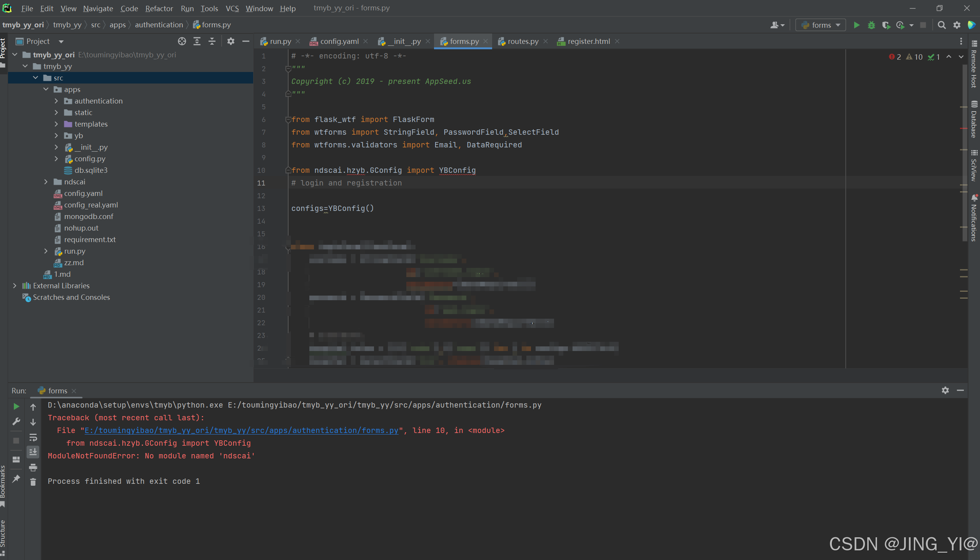Expand the ndscai folder

point(46,182)
